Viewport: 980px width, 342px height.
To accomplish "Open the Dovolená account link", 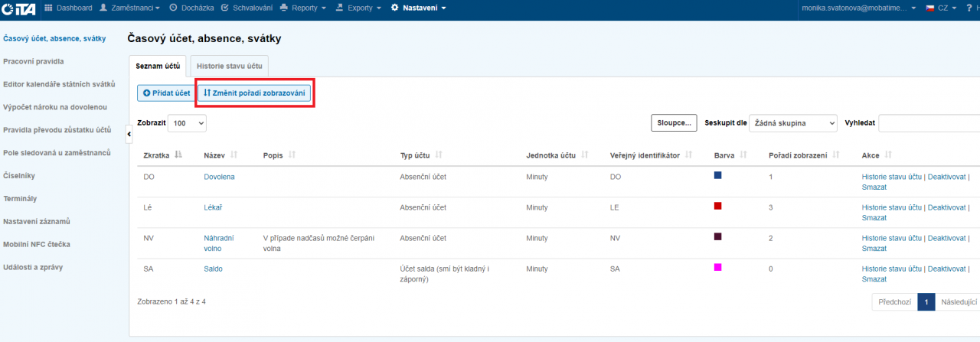I will tap(219, 177).
